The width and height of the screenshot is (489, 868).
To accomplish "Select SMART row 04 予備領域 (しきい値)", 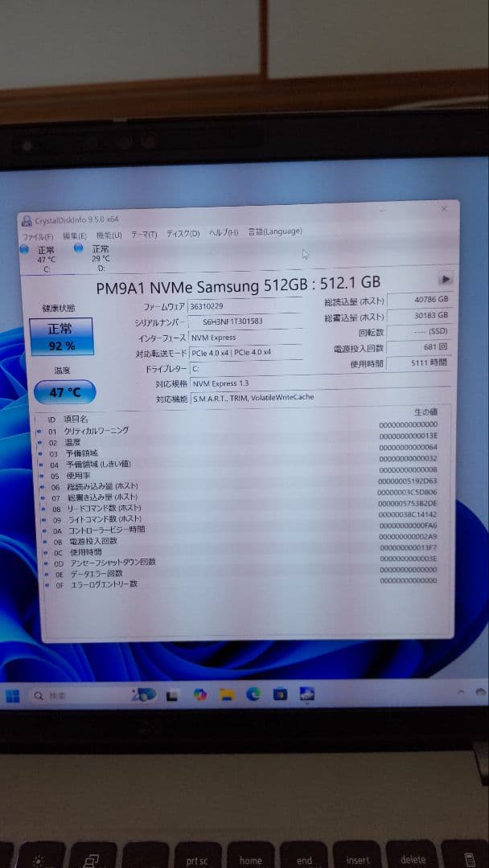I will pos(237,463).
